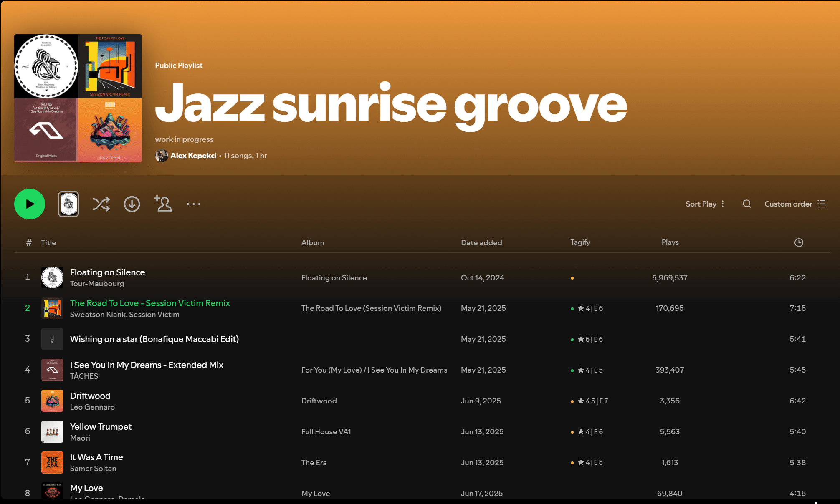The image size is (840, 504).
Task: Start playback with the green play button
Action: click(x=30, y=204)
